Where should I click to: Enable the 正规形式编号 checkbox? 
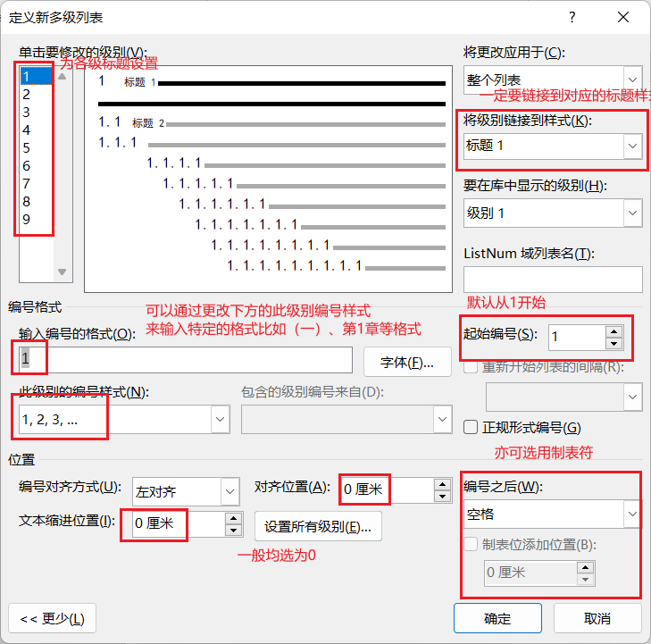(x=472, y=427)
